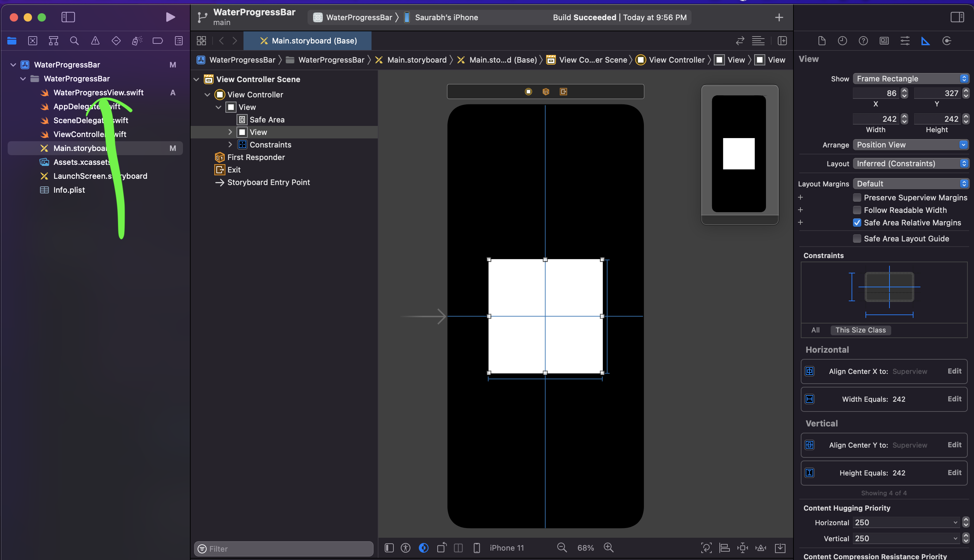The image size is (974, 560).
Task: Open the issue navigator warning icon
Action: pos(95,41)
